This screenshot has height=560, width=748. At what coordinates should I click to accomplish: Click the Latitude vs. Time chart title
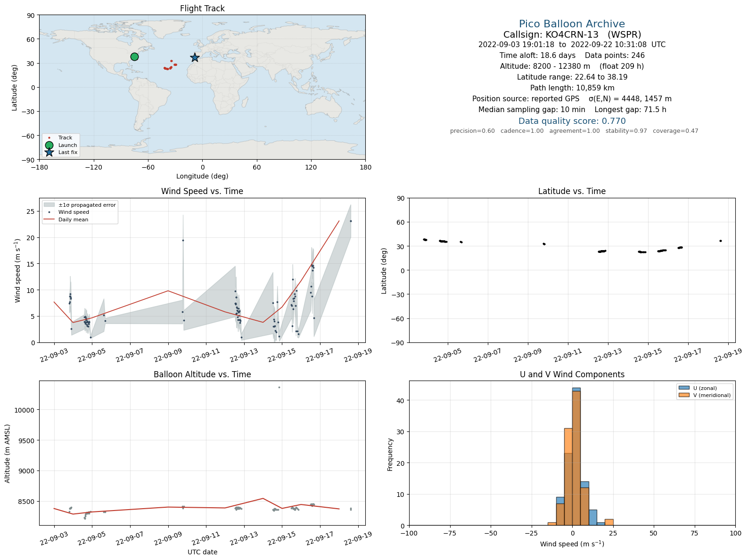tap(572, 191)
